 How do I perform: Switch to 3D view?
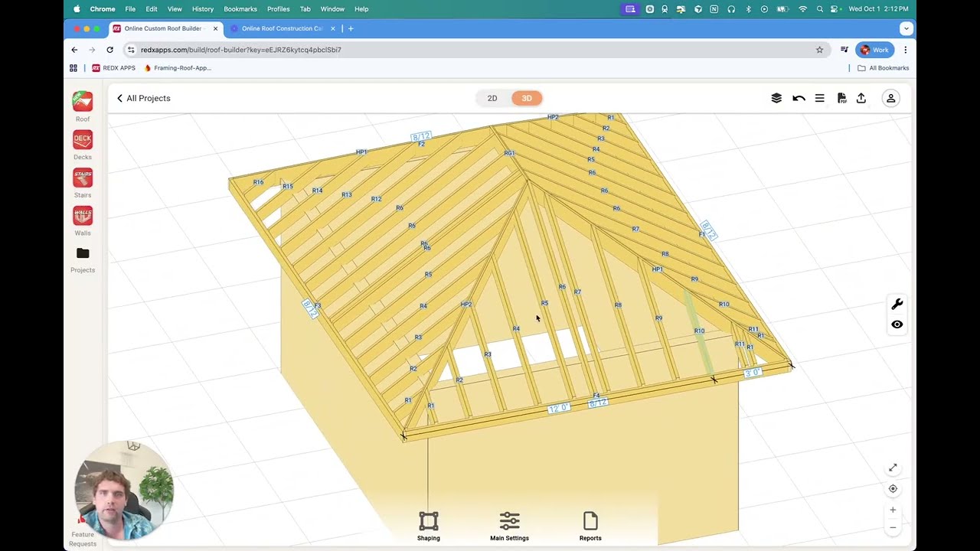pos(527,98)
